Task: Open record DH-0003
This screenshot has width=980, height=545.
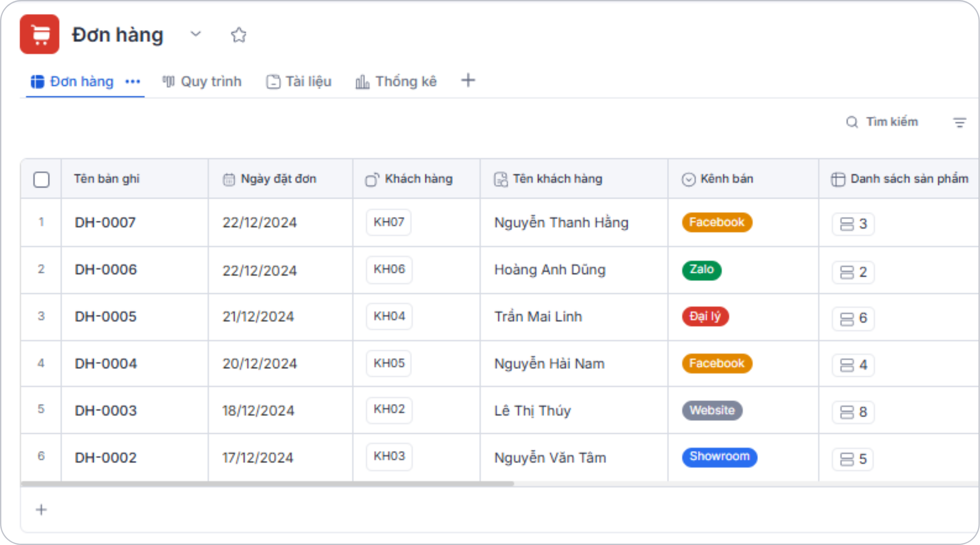Action: click(106, 410)
